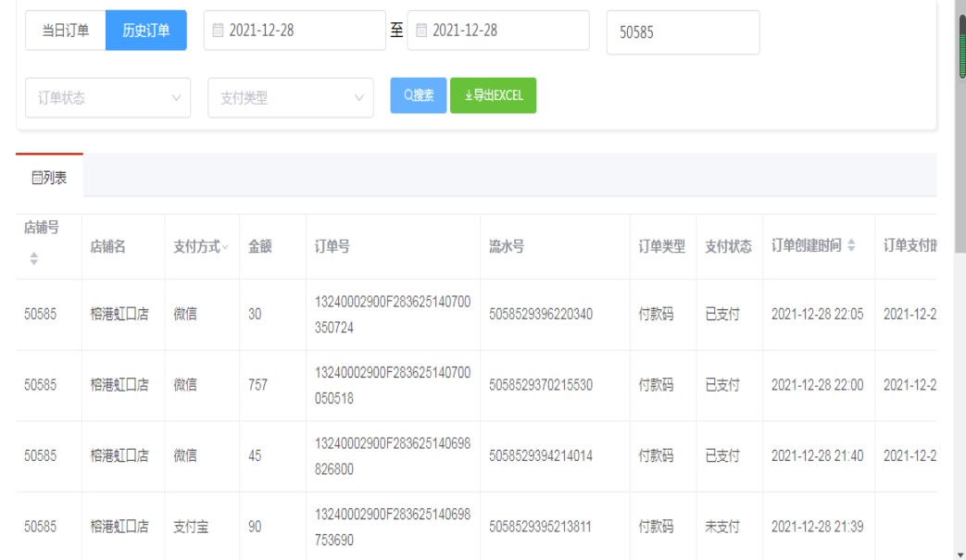Export results with 导出EXCEL button
Screen dimensions: 966x560
pyautogui.click(x=493, y=95)
